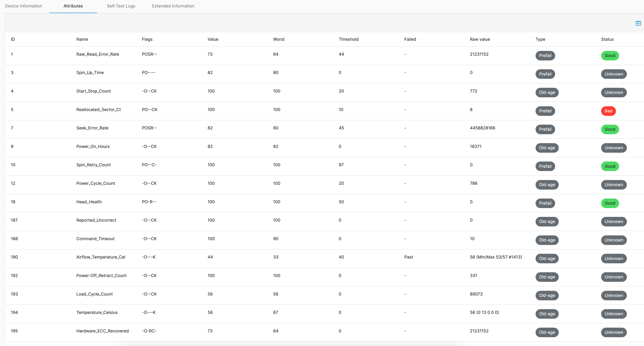Click the Past value in Failed column

tap(408, 257)
